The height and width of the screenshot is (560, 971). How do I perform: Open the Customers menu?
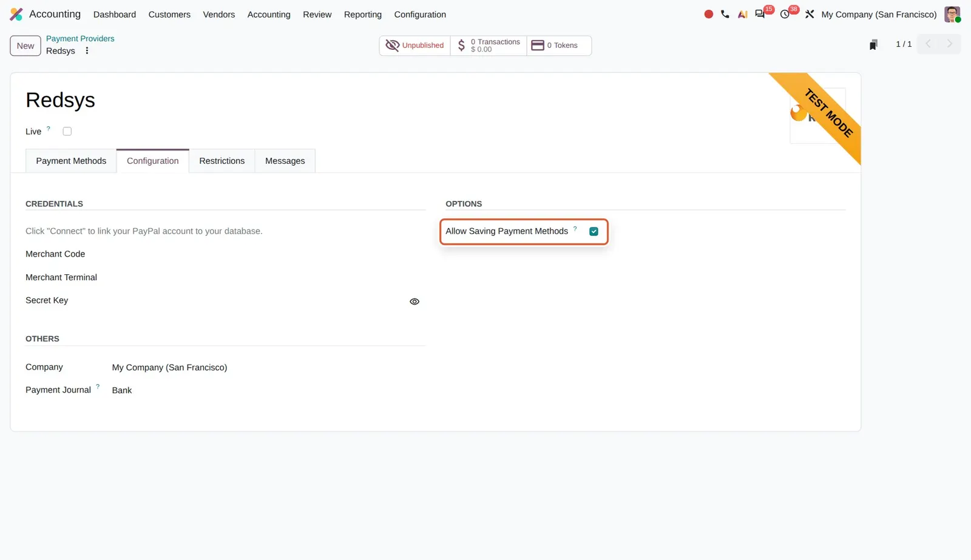point(169,15)
